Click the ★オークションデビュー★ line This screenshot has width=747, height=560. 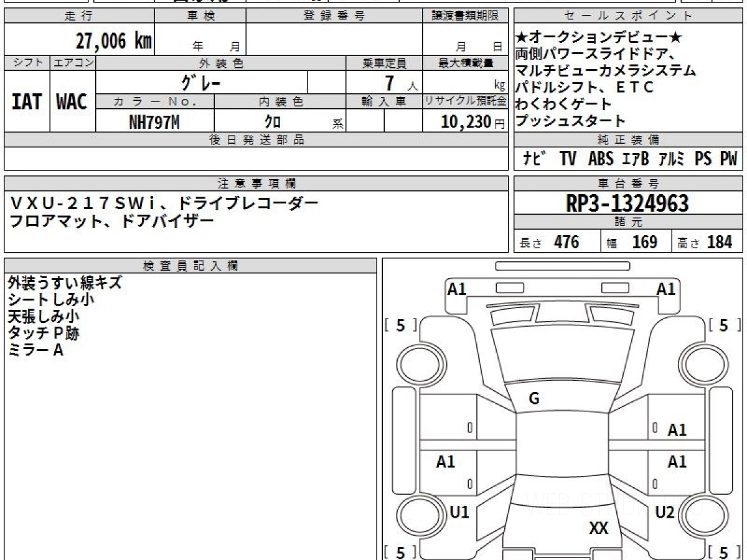coord(599,38)
